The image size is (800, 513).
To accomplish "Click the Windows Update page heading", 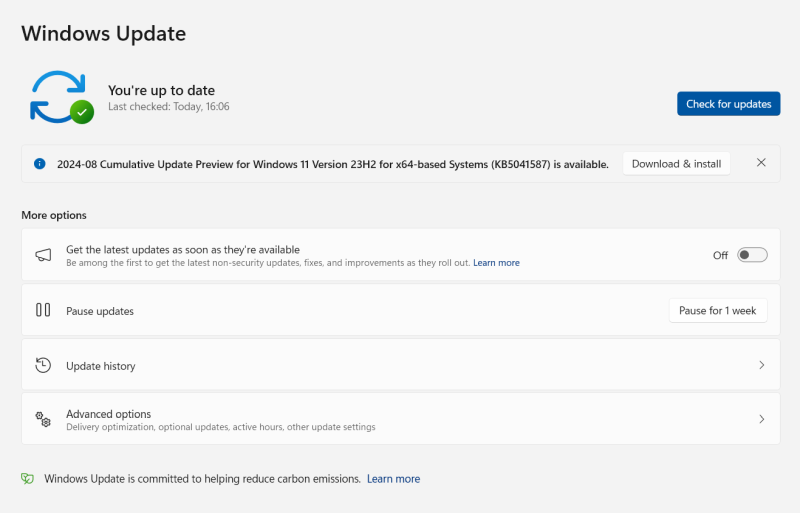I will (x=104, y=33).
